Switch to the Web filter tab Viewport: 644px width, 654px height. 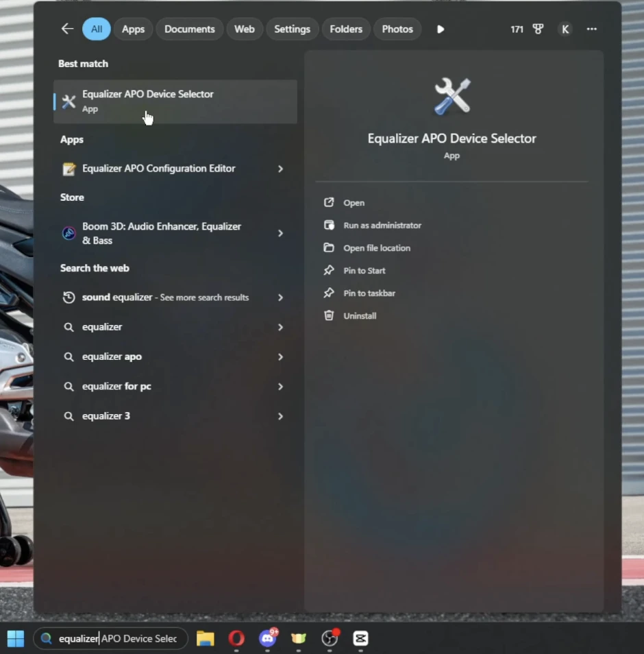click(245, 29)
